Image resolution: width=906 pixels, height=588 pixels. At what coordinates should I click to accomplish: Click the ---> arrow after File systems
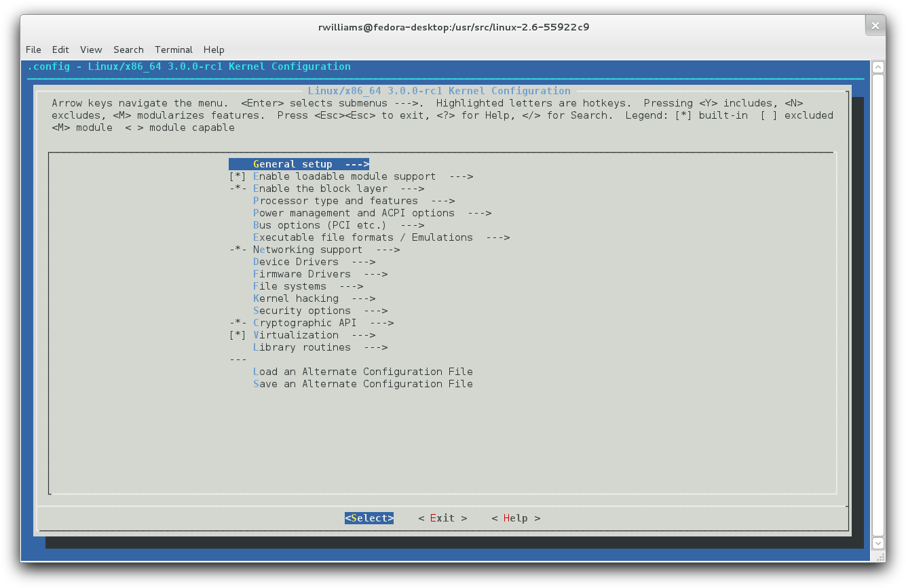[x=351, y=286]
